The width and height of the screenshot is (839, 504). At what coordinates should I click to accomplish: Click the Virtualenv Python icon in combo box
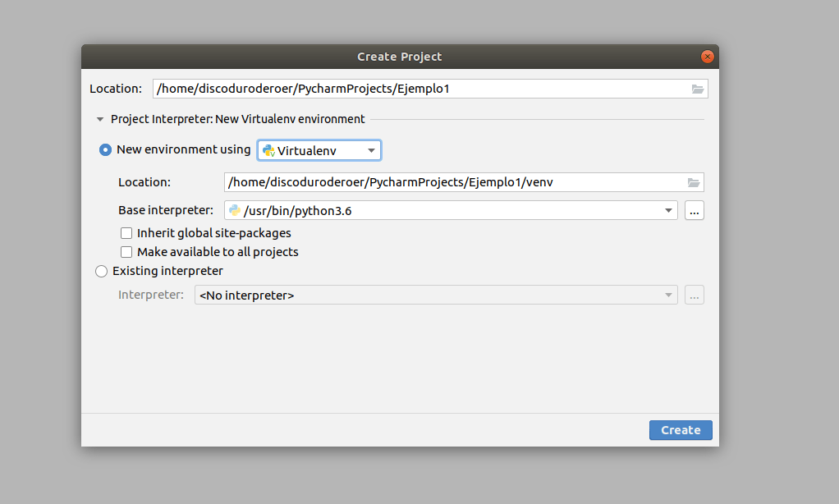[268, 151]
